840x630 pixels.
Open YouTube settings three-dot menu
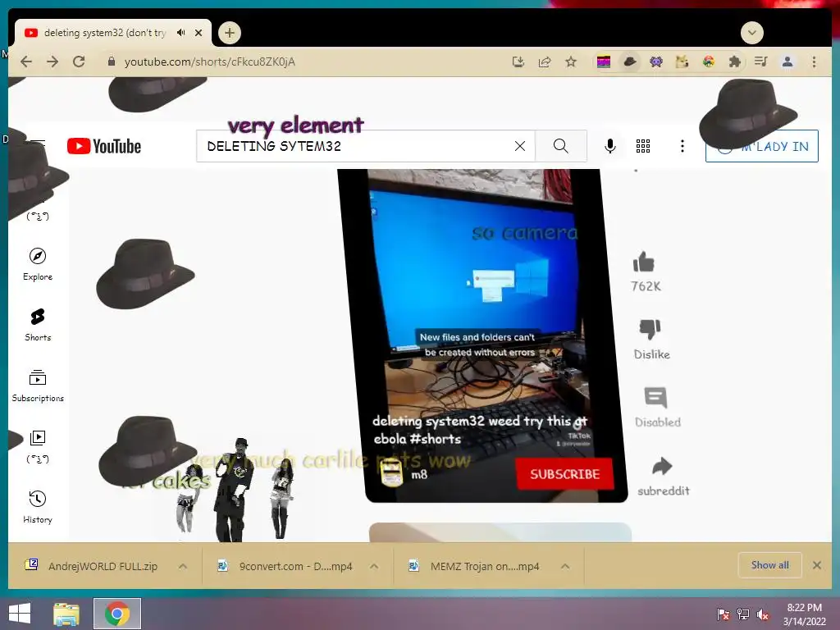(x=682, y=146)
